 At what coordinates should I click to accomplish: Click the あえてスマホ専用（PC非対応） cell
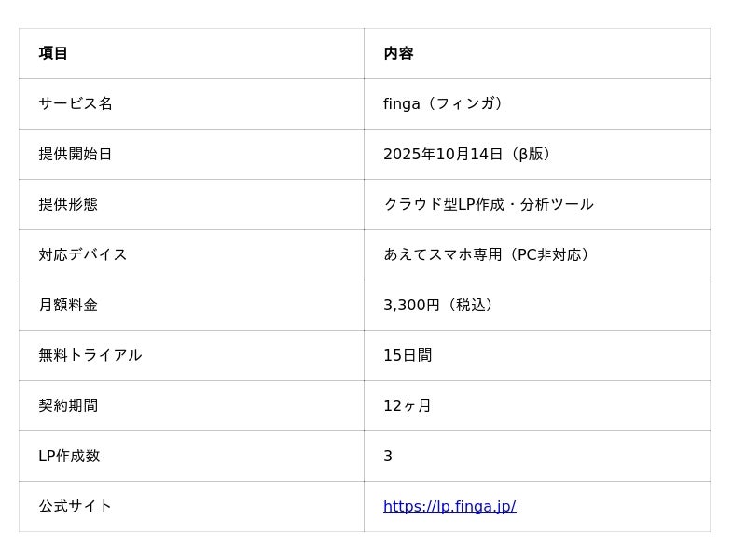click(x=489, y=254)
